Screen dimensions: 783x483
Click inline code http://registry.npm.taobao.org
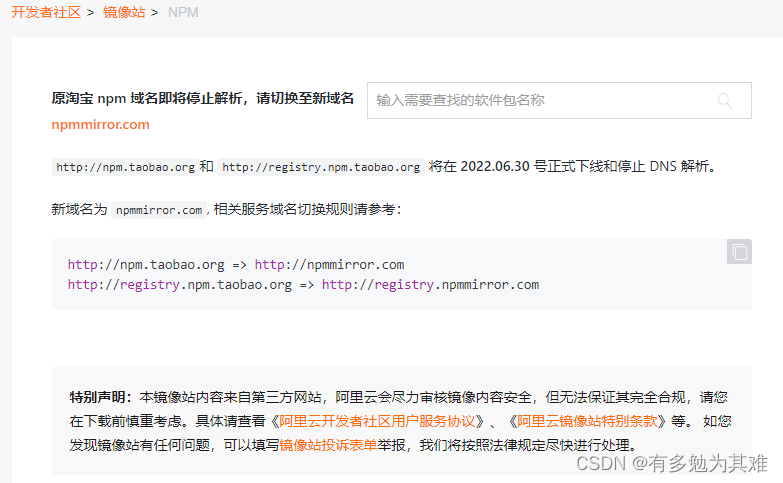tap(321, 167)
